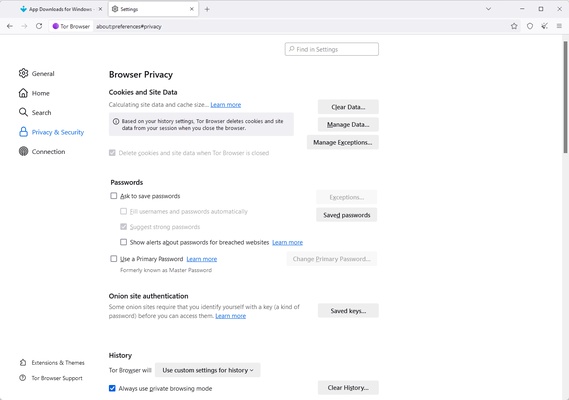Image resolution: width=569 pixels, height=400 pixels.
Task: Open the history settings dropdown
Action: (208, 370)
